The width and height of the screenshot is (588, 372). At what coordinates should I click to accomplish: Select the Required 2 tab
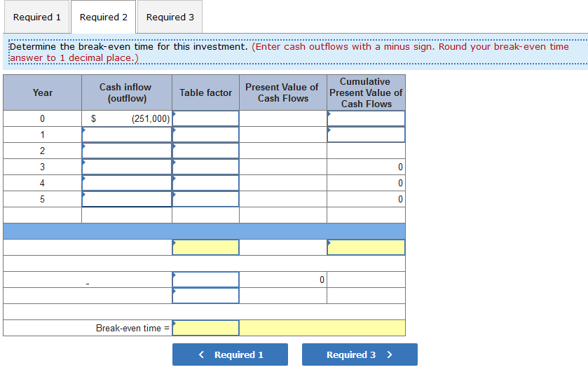point(104,17)
